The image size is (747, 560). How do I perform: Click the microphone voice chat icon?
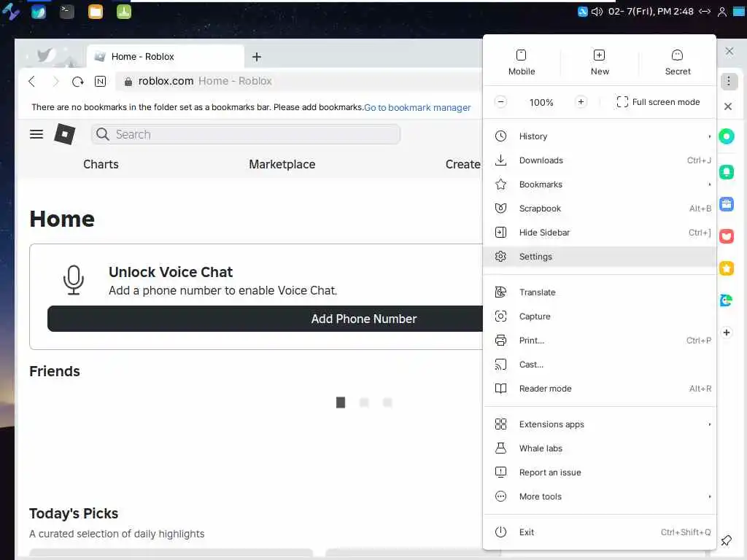tap(74, 280)
